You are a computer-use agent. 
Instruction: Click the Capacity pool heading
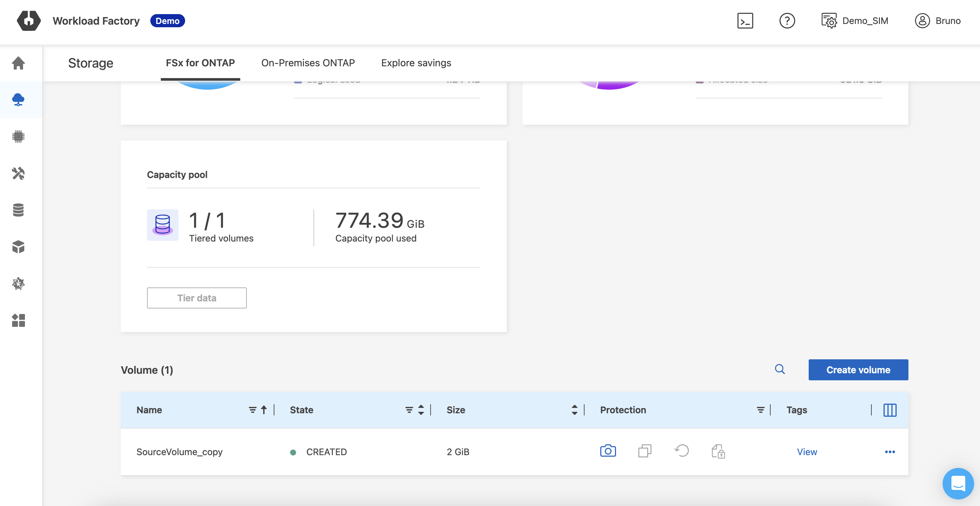177,175
